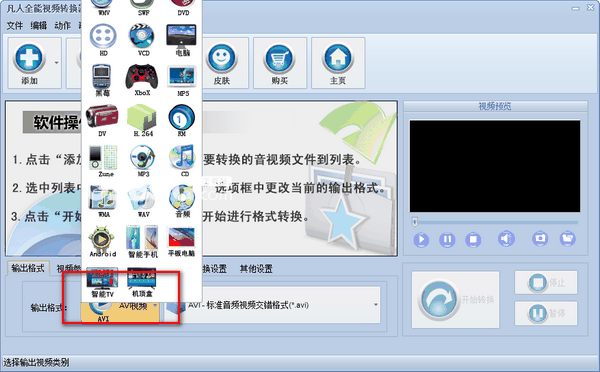Image resolution: width=600 pixels, height=372 pixels.
Task: Choose the H.264 format icon
Action: click(x=143, y=119)
